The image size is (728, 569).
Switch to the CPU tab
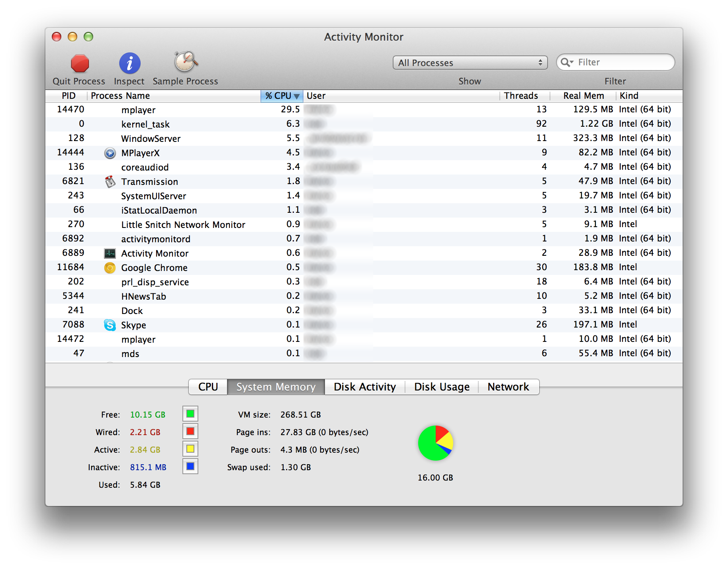click(208, 387)
